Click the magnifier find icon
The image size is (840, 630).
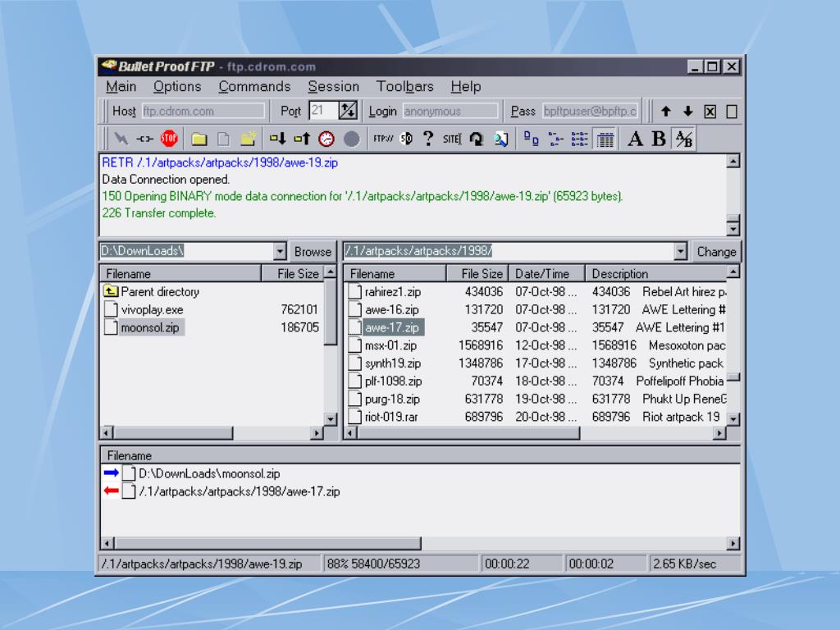pos(501,139)
